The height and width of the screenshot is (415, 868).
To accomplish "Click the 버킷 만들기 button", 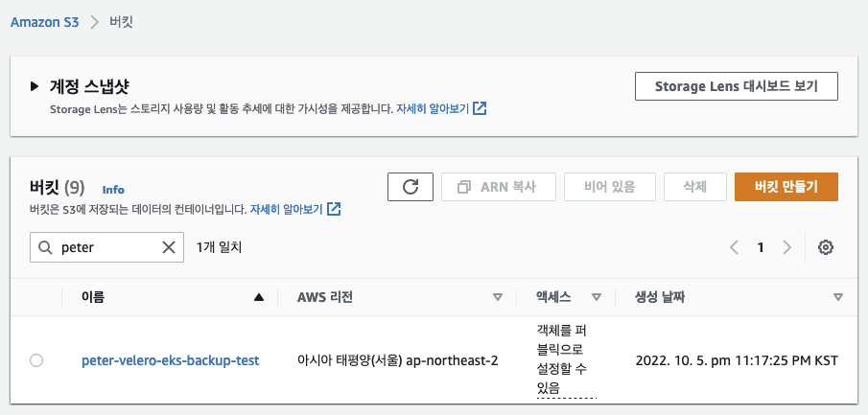I will pos(786,187).
